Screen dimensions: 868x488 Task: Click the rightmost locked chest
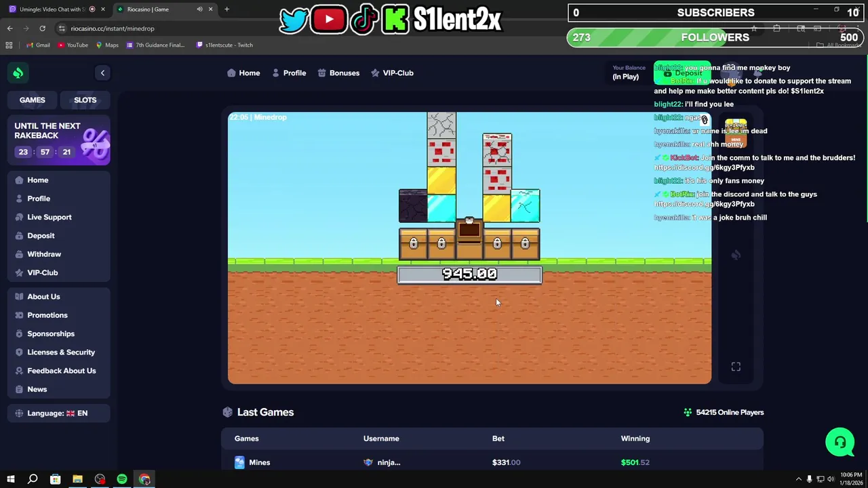pos(525,244)
